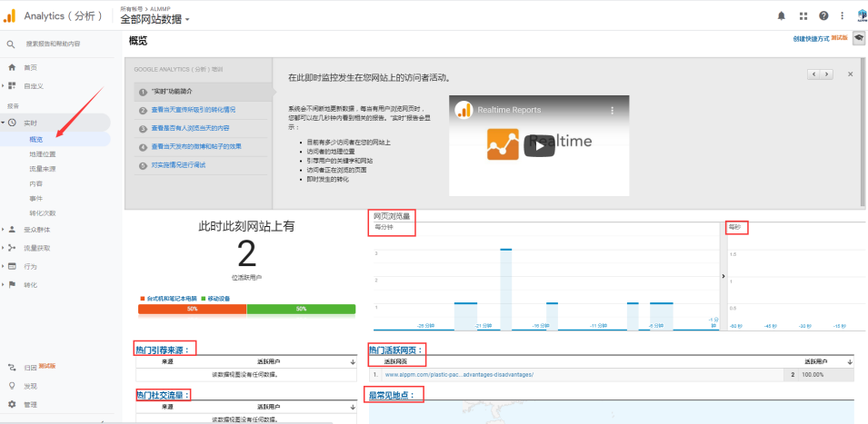The image size is (868, 424).
Task: Click the 查看当天宣传所吸引的转化情况 tutorial link
Action: [x=193, y=110]
